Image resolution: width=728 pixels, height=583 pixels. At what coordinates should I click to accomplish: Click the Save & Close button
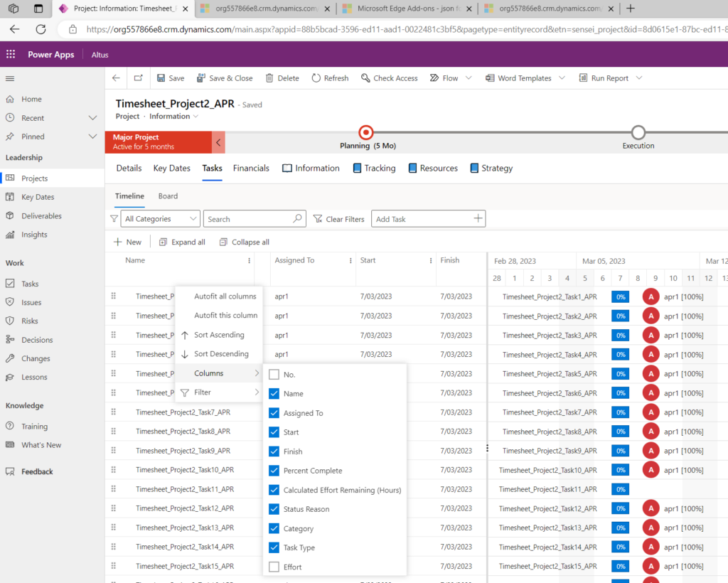tap(225, 78)
